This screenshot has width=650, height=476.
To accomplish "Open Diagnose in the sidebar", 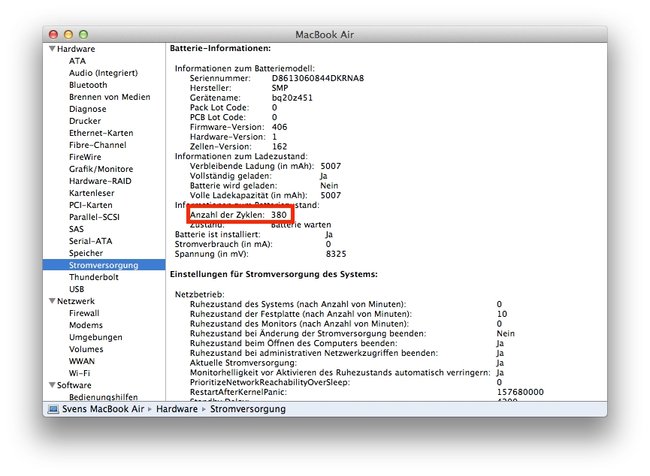I will pos(87,109).
